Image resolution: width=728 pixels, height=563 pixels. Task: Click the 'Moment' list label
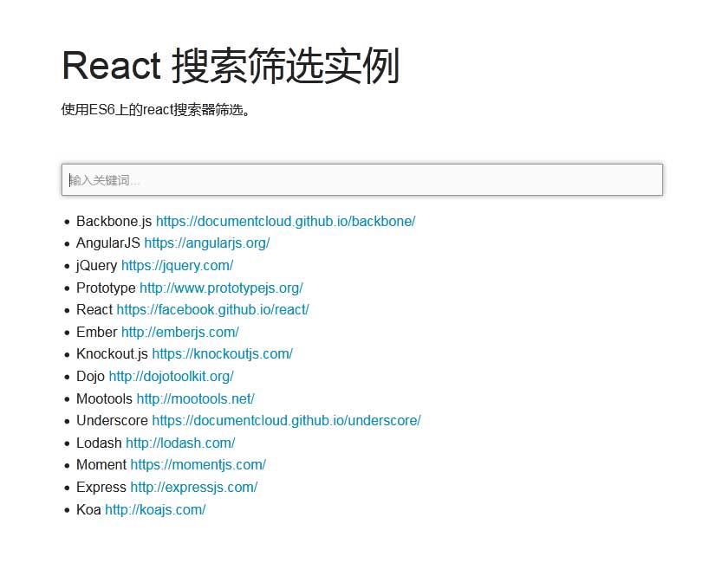click(x=101, y=464)
